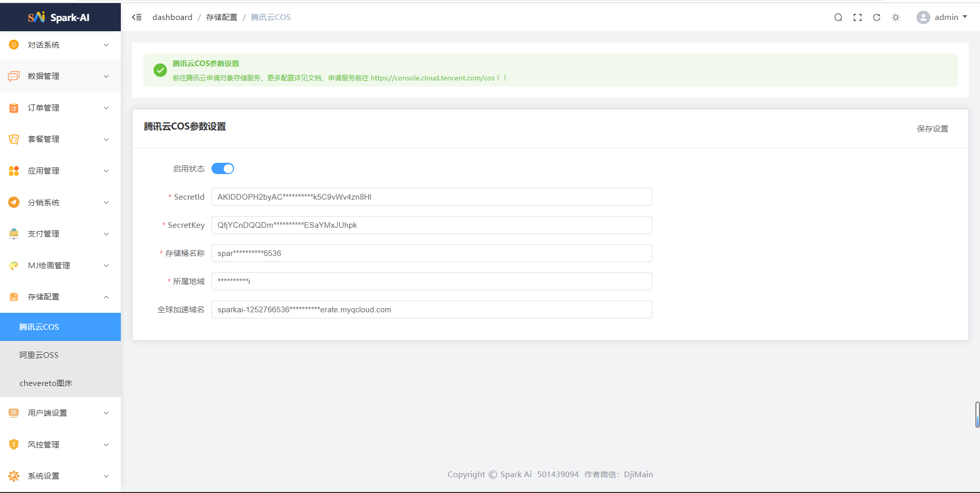Expand the 对话系统 menu
Image resolution: width=980 pixels, height=493 pixels.
point(60,45)
